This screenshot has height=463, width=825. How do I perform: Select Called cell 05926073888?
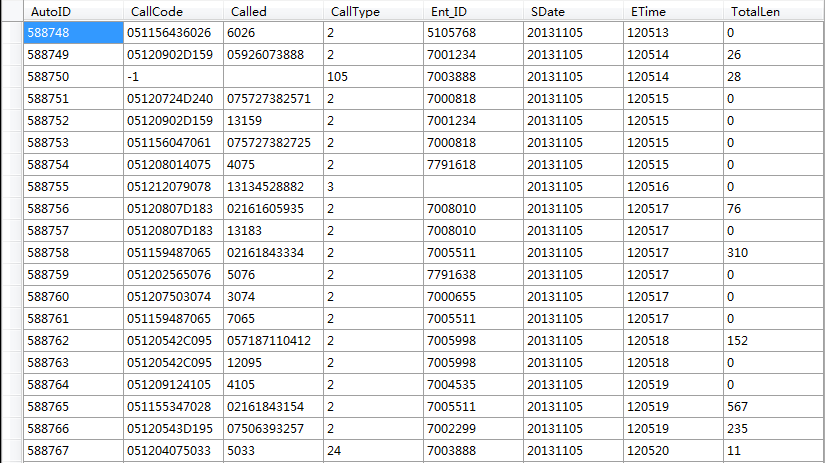pyautogui.click(x=273, y=55)
